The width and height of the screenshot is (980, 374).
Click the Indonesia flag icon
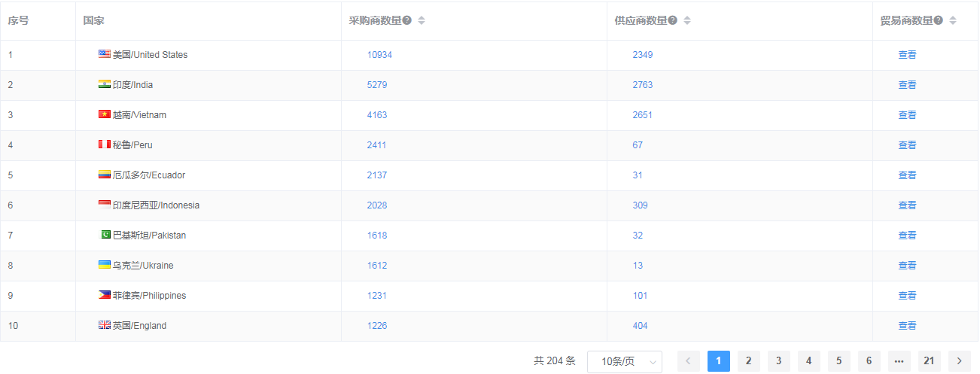pos(105,205)
